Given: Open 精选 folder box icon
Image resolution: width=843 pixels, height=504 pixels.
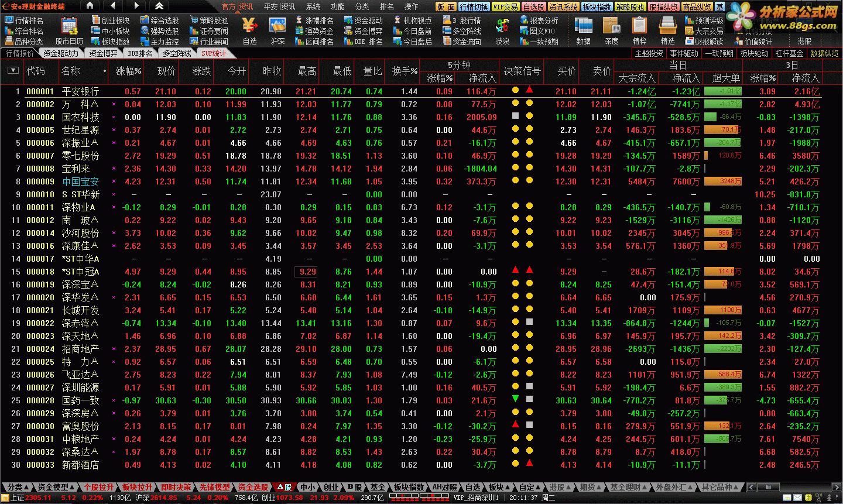Looking at the screenshot, I should (x=667, y=32).
